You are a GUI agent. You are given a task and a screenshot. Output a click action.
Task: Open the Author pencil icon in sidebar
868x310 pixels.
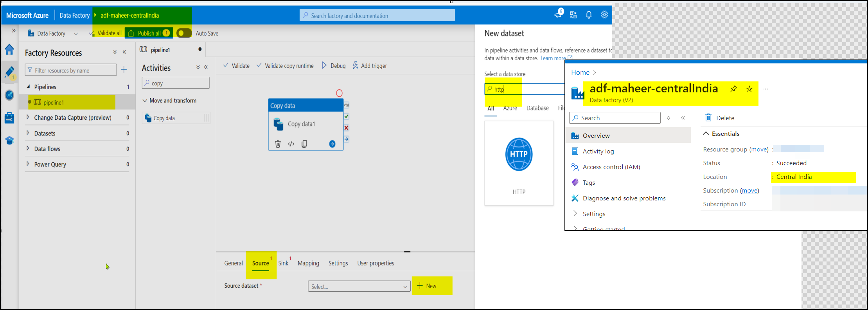point(9,72)
